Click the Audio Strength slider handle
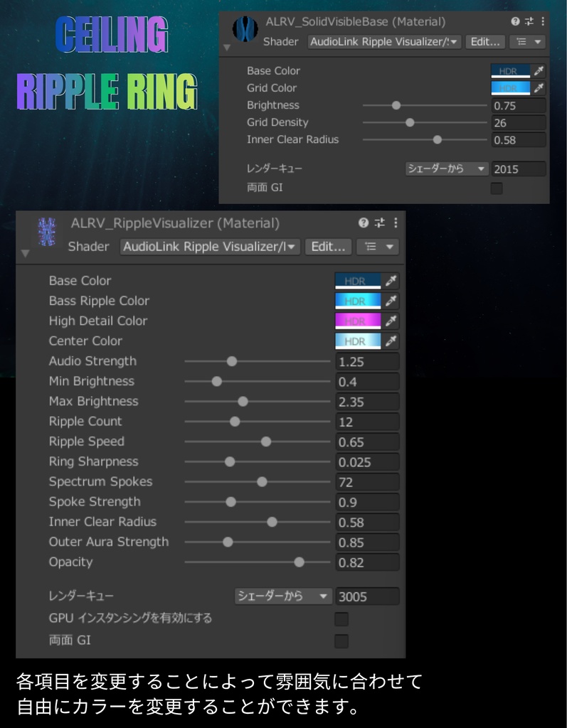 click(231, 361)
